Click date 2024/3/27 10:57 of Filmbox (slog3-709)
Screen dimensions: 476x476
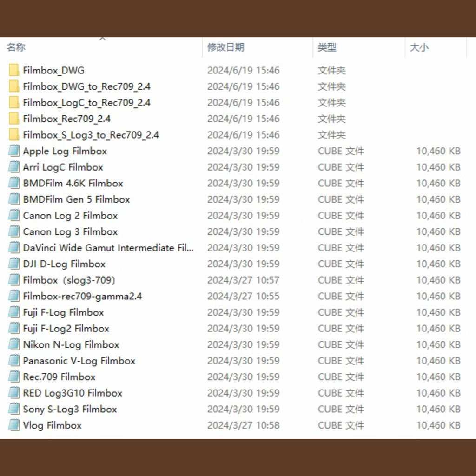tap(243, 279)
